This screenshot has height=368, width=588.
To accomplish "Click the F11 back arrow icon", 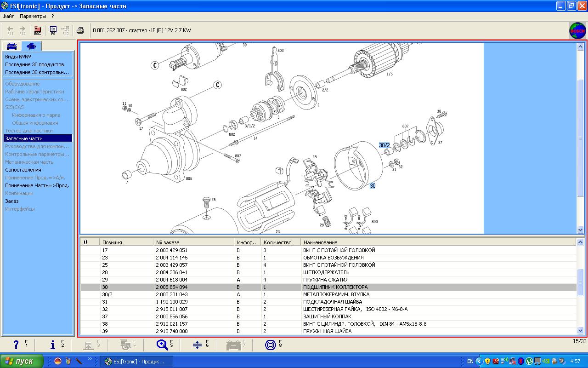I will point(10,30).
